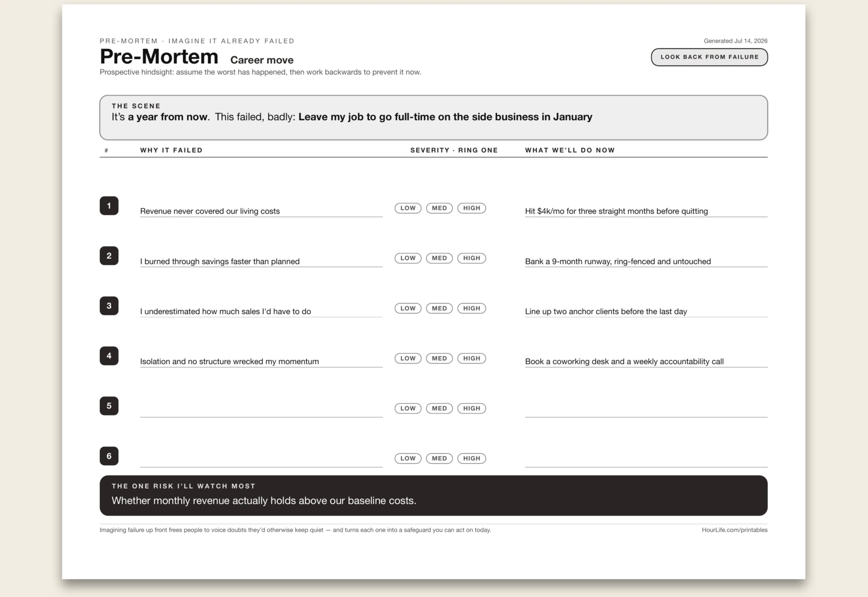The height and width of the screenshot is (597, 868).
Task: Click the 'Imagining failure up front' footer note
Action: [x=295, y=530]
